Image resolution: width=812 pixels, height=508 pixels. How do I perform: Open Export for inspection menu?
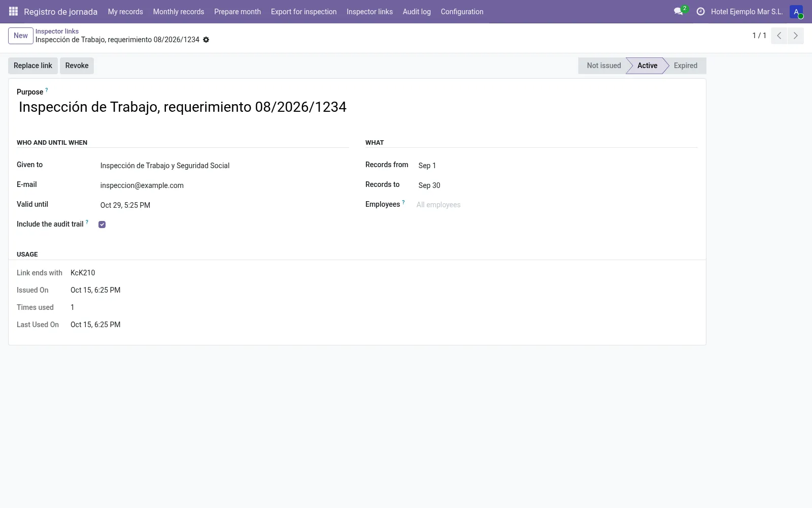pyautogui.click(x=303, y=12)
